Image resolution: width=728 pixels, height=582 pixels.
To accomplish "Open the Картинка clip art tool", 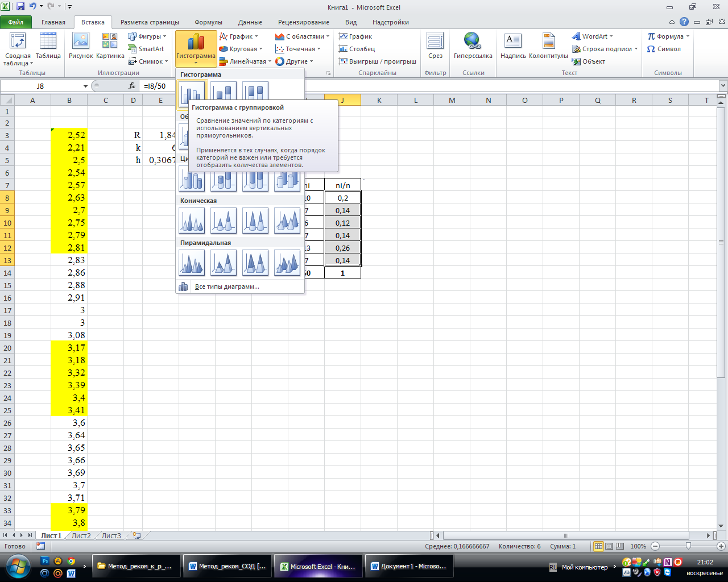I will click(110, 45).
